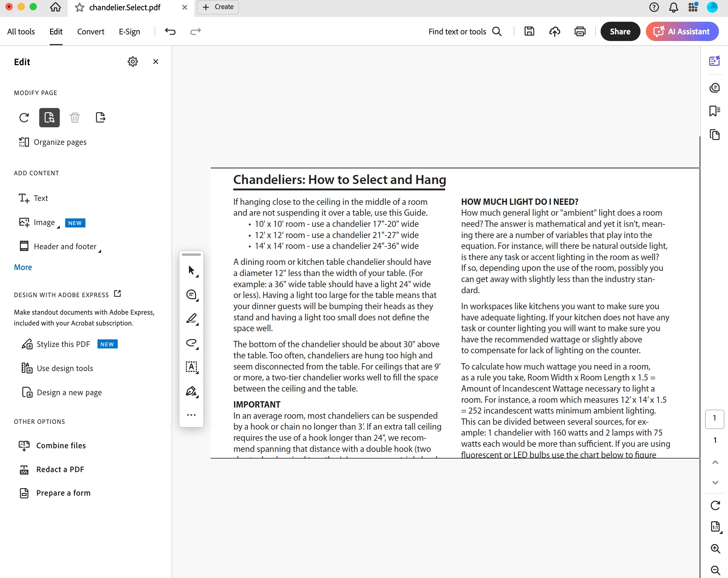Open the Edit panel settings gear

click(133, 62)
